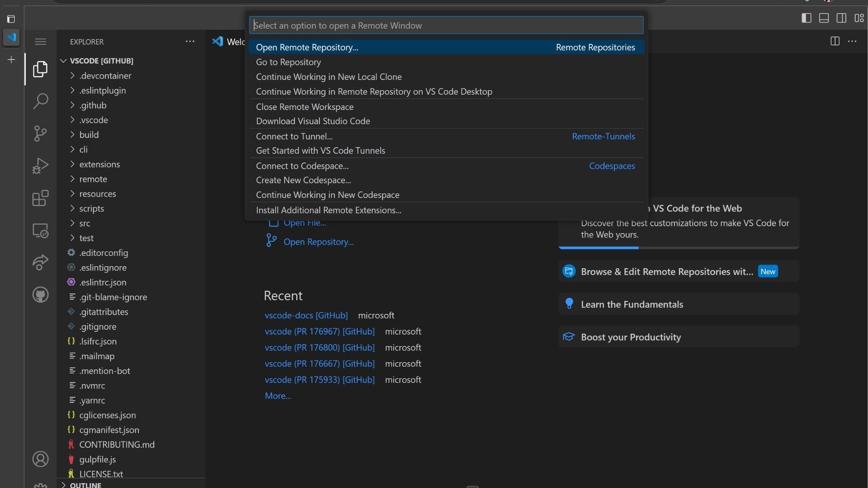Expand the .devcontainer folder
Image resolution: width=868 pixels, height=488 pixels.
coord(72,75)
